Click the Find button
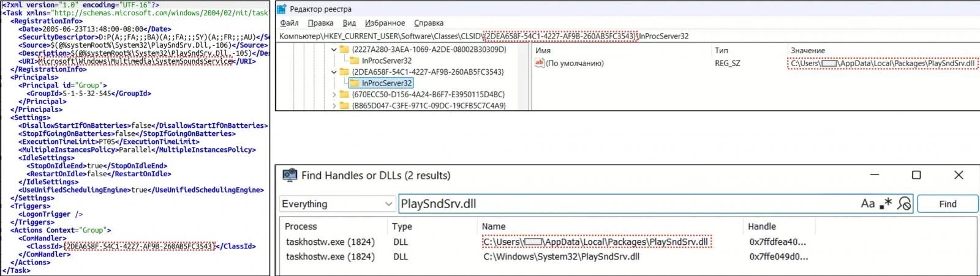Screen dimensions: 980x276 point(947,204)
